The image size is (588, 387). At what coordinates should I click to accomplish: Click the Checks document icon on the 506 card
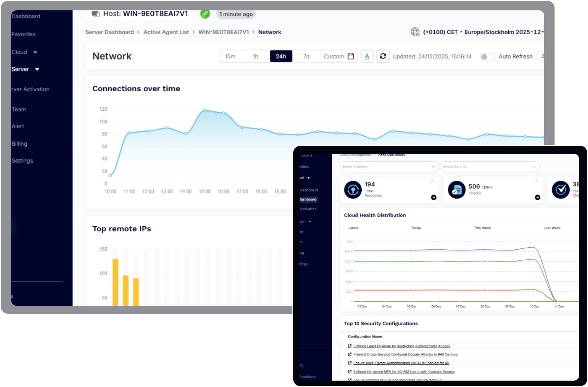pos(457,190)
